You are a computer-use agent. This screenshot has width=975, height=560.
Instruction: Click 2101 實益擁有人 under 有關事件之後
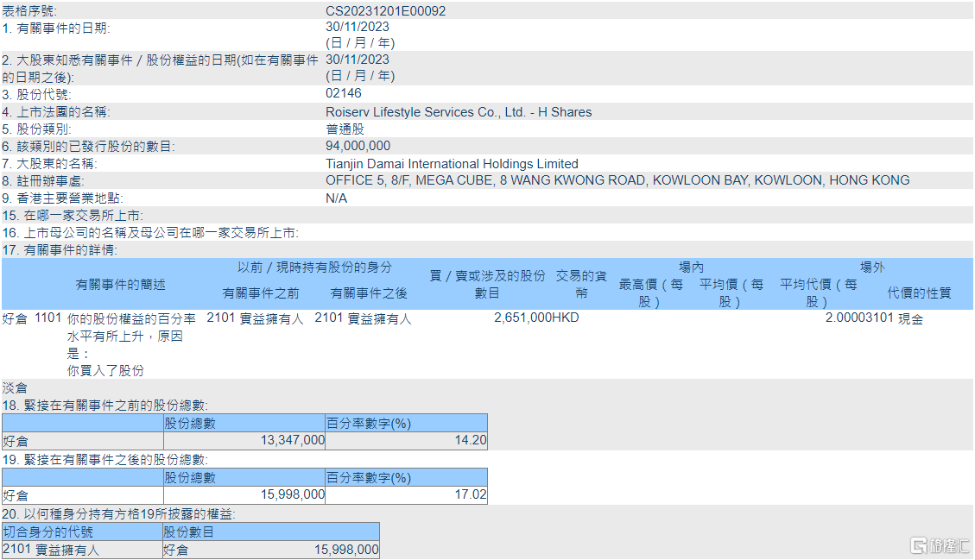click(x=363, y=318)
